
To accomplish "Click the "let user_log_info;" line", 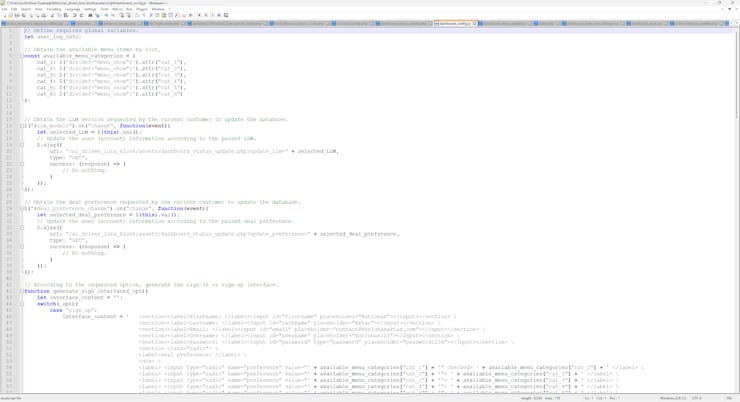I will pos(52,37).
